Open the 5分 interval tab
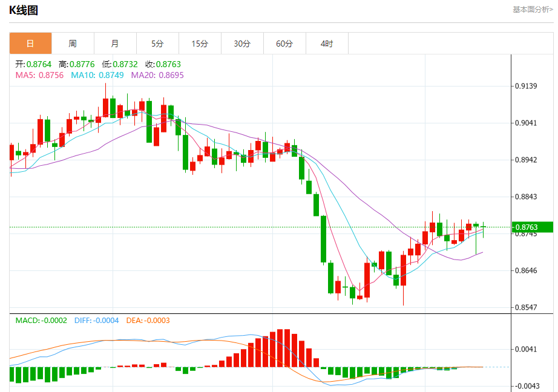This screenshot has width=558, height=392. point(157,44)
